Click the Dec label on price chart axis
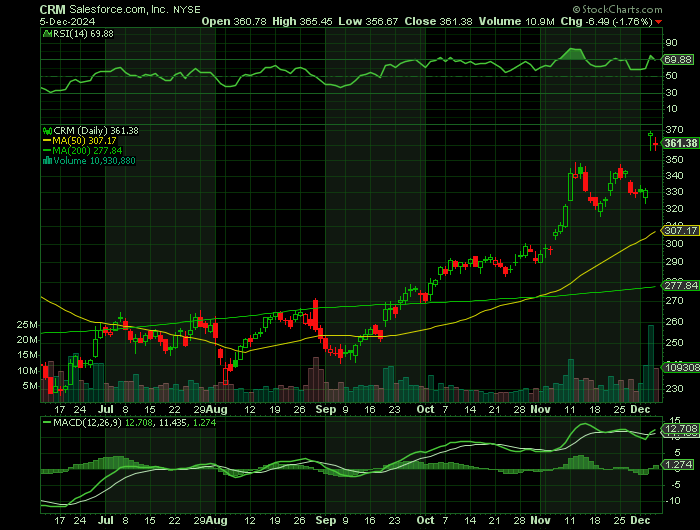Viewport: 700px width, 530px height. coord(641,409)
